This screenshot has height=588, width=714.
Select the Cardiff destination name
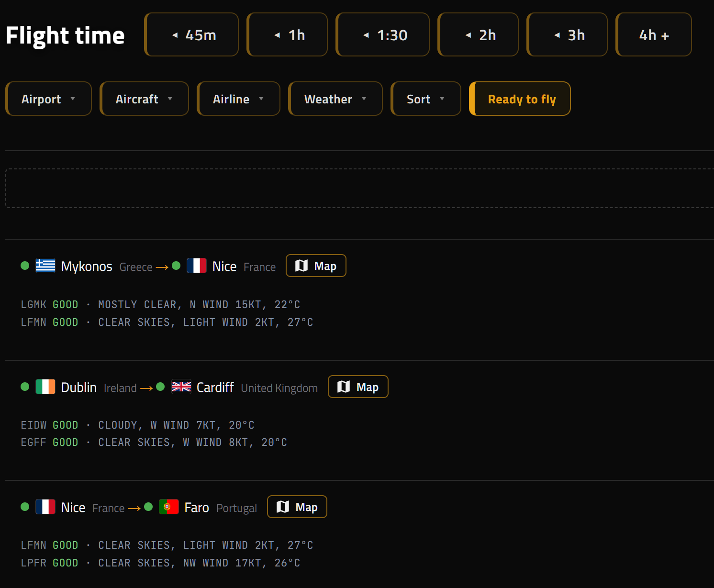pos(215,387)
